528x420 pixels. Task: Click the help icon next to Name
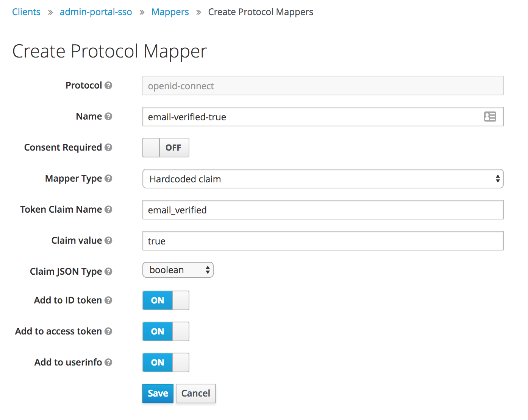click(108, 117)
